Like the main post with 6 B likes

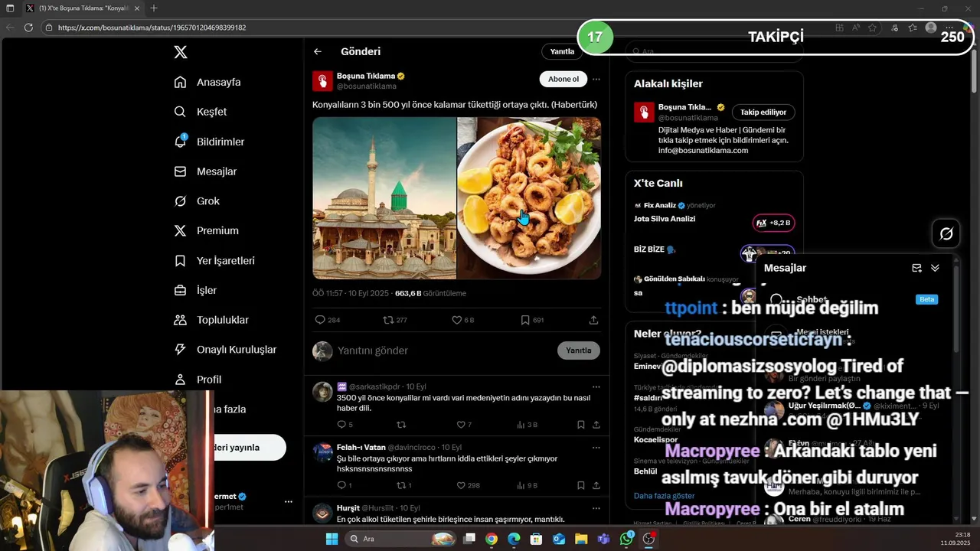(x=462, y=320)
